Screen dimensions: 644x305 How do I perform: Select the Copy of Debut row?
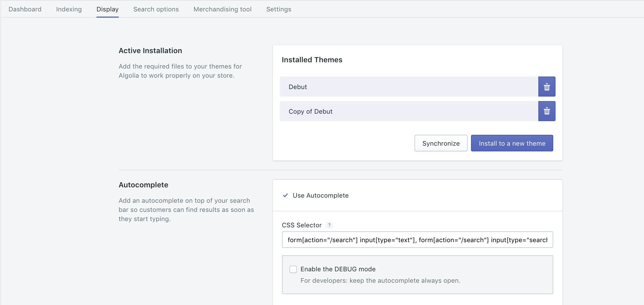pos(400,111)
